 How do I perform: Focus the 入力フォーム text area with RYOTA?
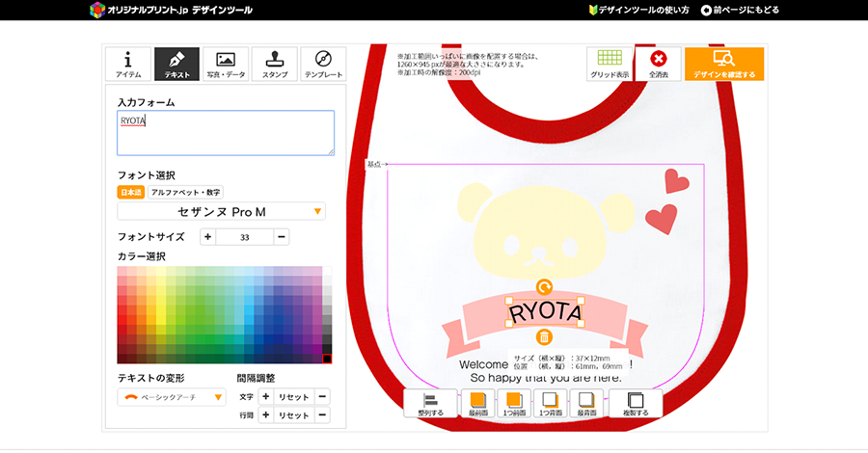click(226, 133)
